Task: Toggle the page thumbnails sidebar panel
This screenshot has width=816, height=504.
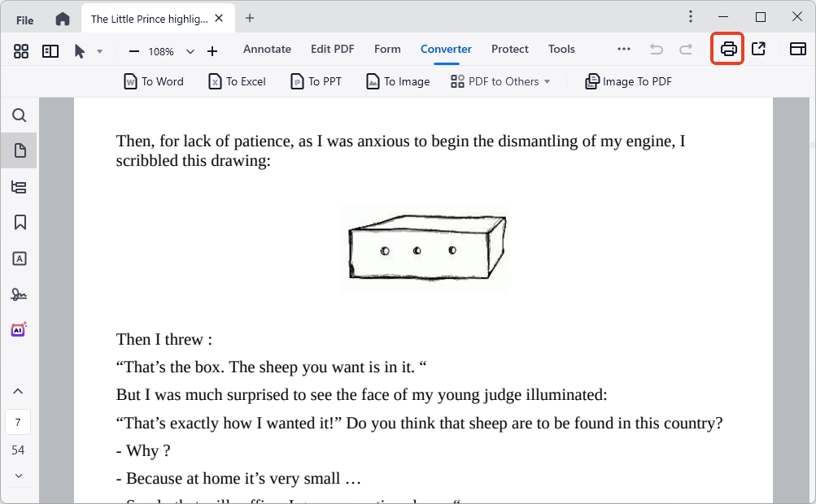Action: coord(20,151)
